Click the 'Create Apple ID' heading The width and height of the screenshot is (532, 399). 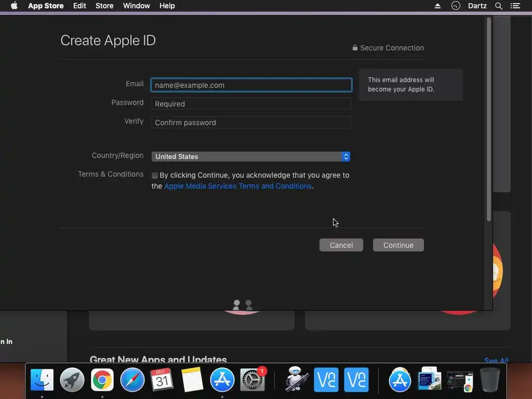[x=108, y=41]
